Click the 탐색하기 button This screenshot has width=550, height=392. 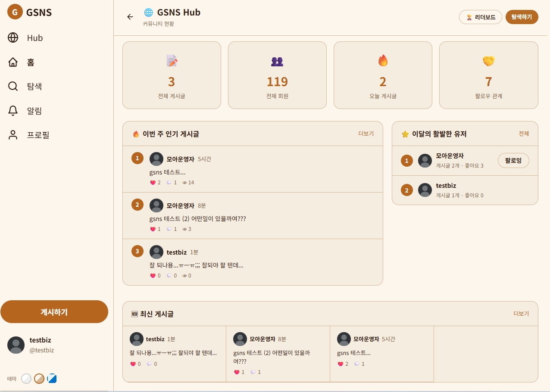[x=522, y=17]
